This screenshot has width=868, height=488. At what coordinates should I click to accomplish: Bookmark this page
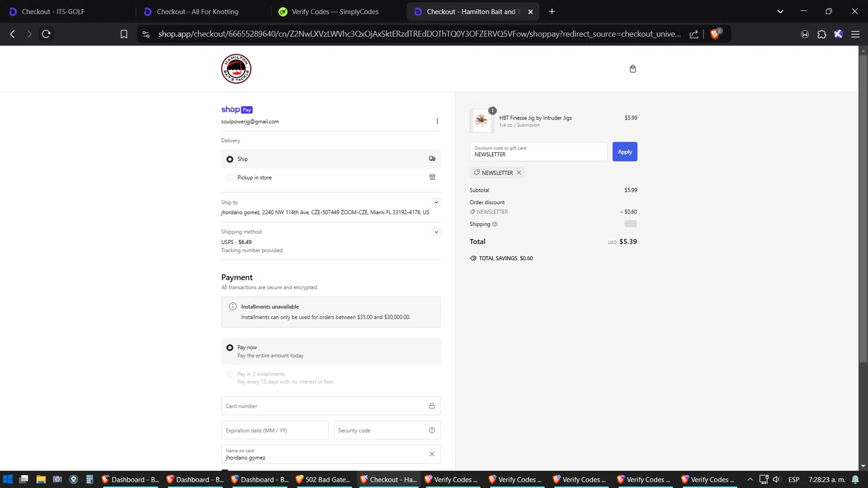click(124, 34)
